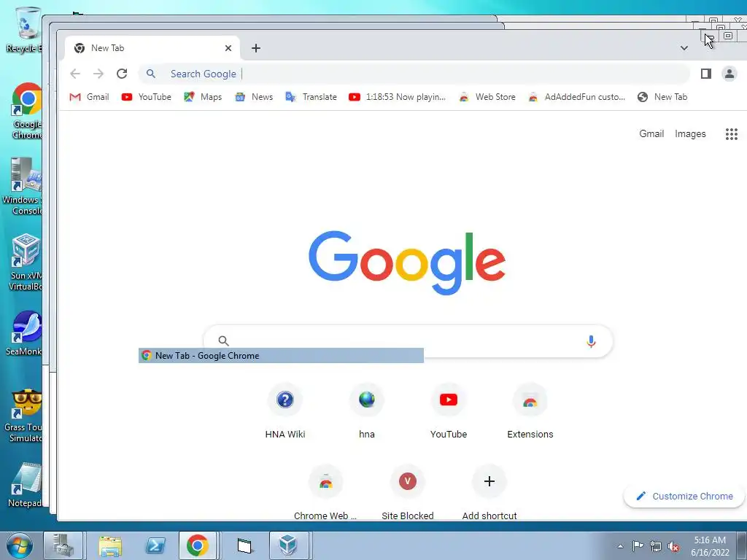Select the Grass Touch Simulator desktop shortcut
The width and height of the screenshot is (747, 560).
[x=23, y=416]
